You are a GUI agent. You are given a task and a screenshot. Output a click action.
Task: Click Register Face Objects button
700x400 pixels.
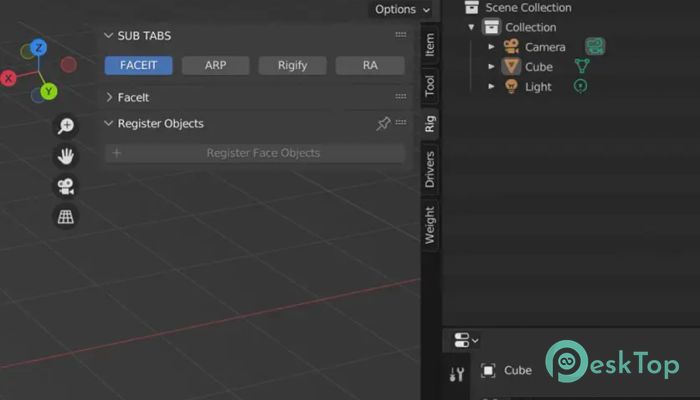click(255, 153)
